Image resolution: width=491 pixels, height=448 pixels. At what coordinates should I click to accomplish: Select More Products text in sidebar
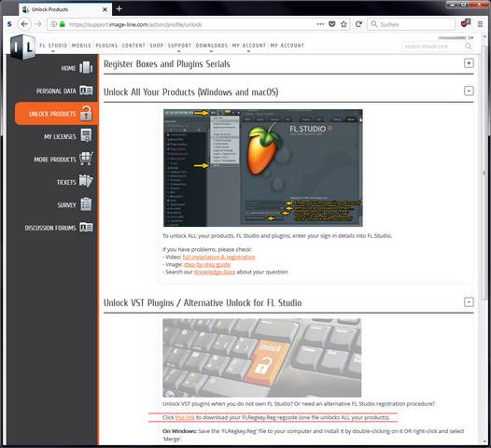[x=55, y=160]
